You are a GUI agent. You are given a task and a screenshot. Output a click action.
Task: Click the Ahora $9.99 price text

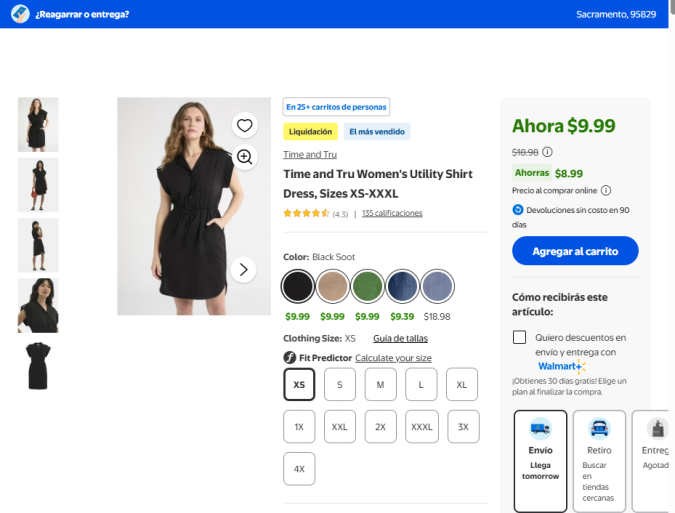(x=564, y=126)
